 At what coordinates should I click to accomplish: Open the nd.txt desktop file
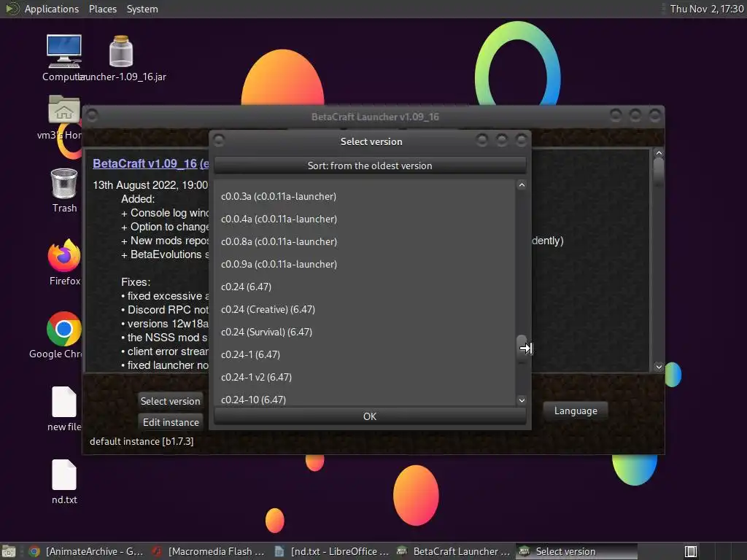(x=64, y=475)
